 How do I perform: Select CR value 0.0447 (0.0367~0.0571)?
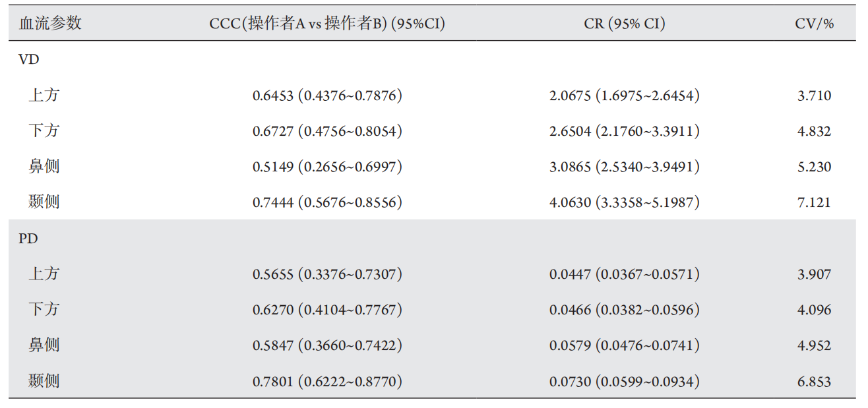coord(624,274)
